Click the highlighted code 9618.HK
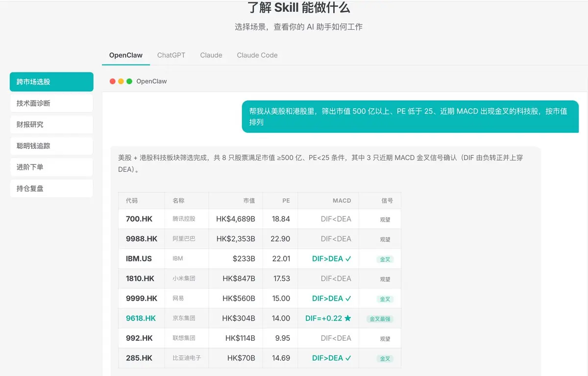This screenshot has height=376, width=588. [x=141, y=318]
